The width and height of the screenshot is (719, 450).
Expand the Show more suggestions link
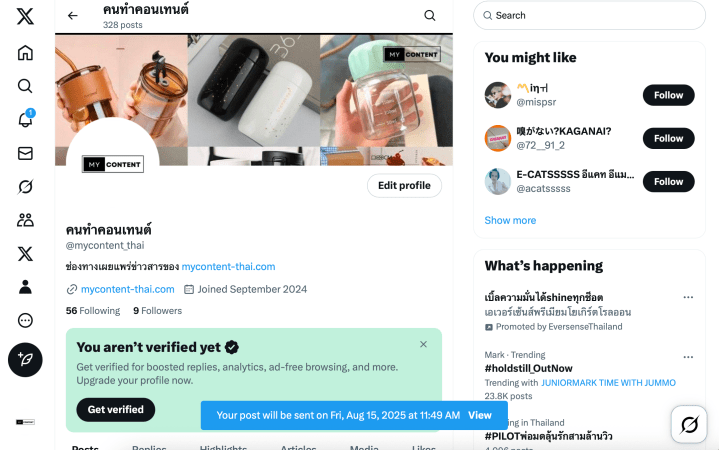tap(510, 220)
